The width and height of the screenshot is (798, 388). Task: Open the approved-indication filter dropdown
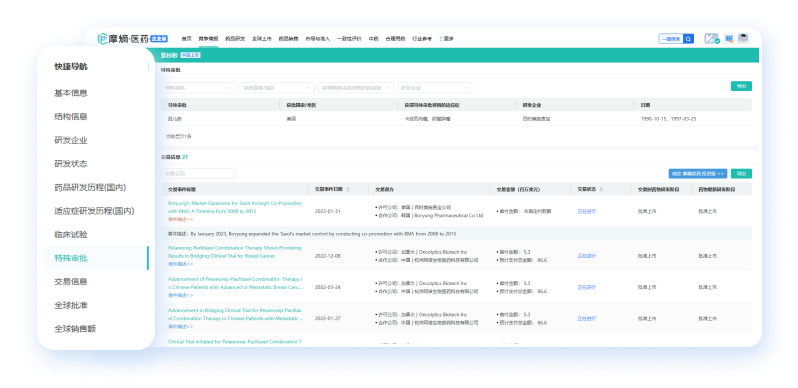pyautogui.click(x=356, y=88)
